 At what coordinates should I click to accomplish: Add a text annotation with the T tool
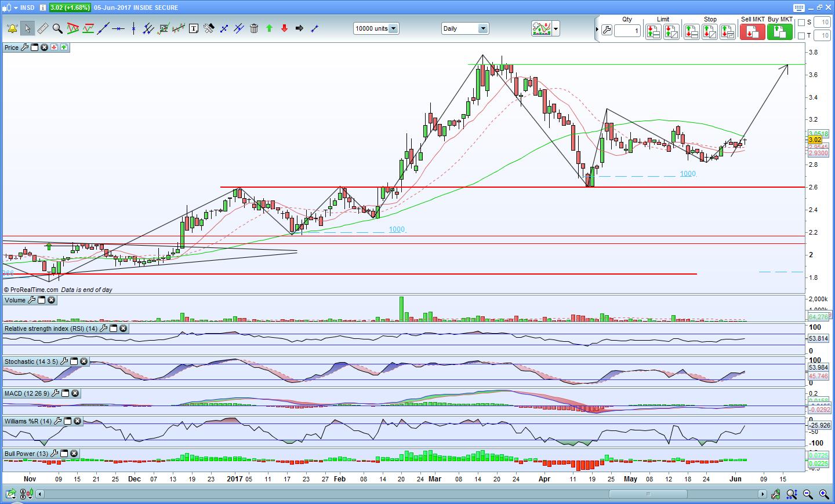tap(194, 28)
